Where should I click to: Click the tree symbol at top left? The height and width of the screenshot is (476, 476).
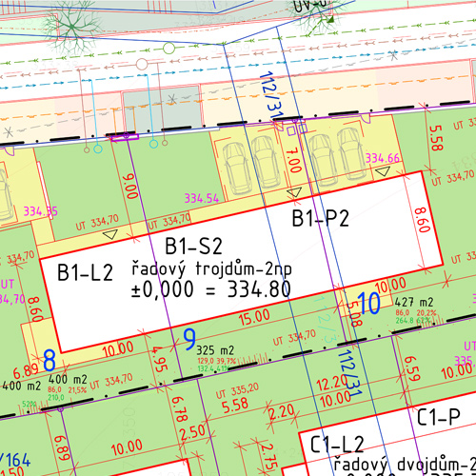tap(71, 29)
